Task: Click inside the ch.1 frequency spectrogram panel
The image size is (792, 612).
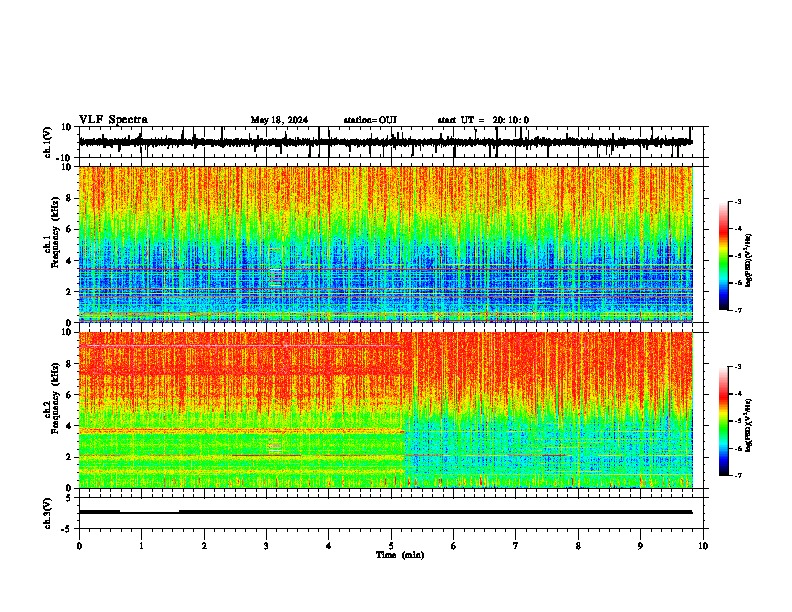Action: [x=390, y=244]
